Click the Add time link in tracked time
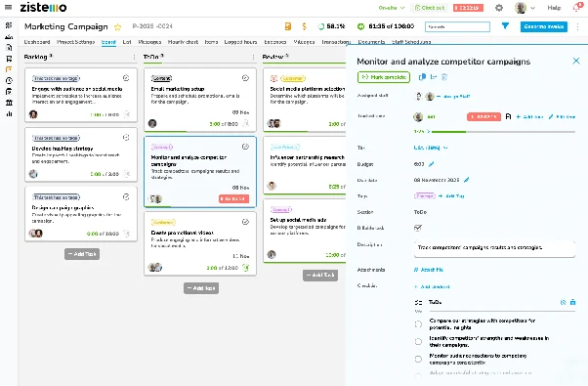Image resolution: width=588 pixels, height=386 pixels. [x=529, y=116]
